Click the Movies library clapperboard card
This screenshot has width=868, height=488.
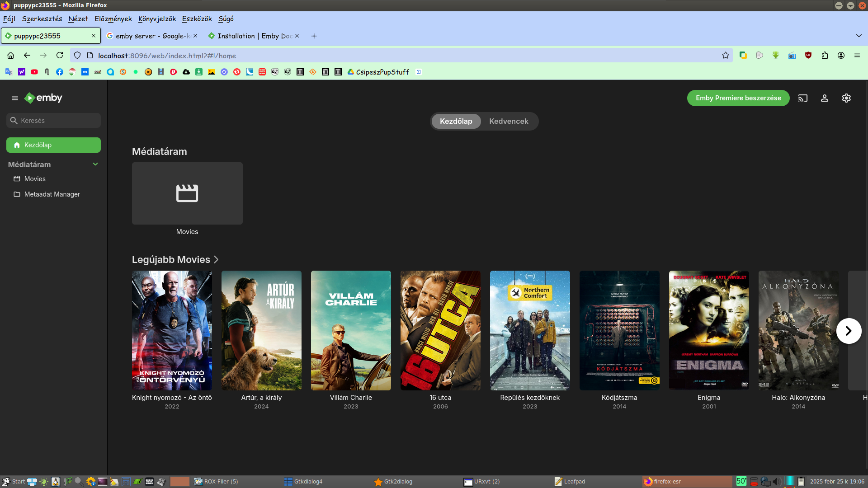point(187,193)
